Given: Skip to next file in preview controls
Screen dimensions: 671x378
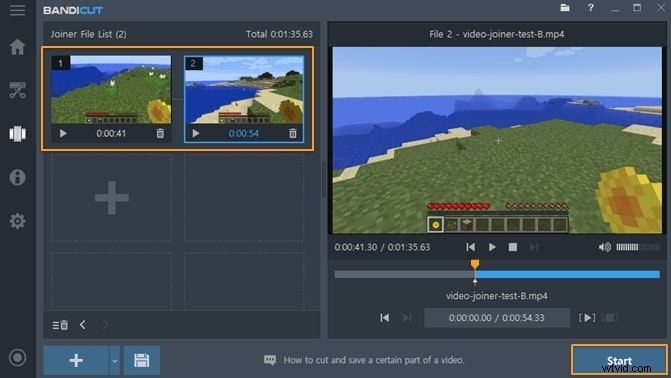Looking at the screenshot, I should pyautogui.click(x=534, y=247).
